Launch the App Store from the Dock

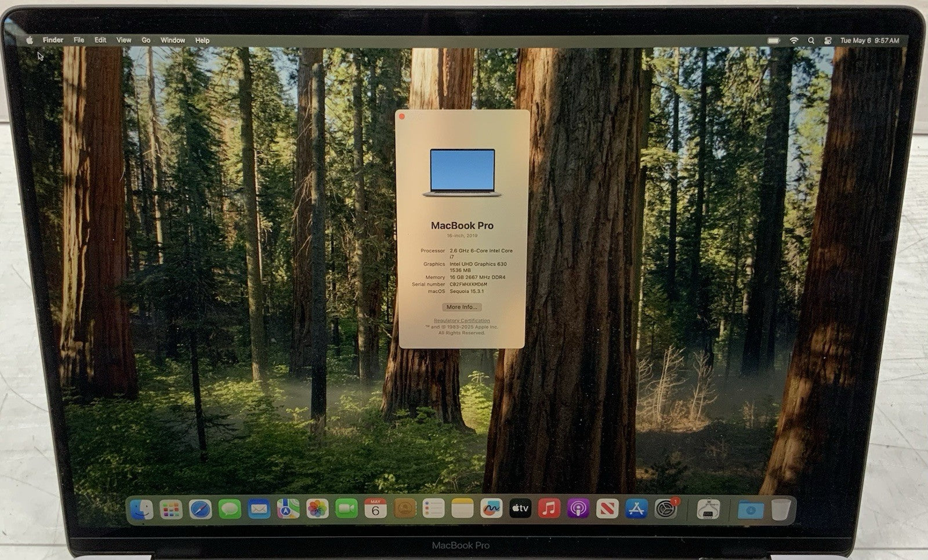click(x=636, y=509)
